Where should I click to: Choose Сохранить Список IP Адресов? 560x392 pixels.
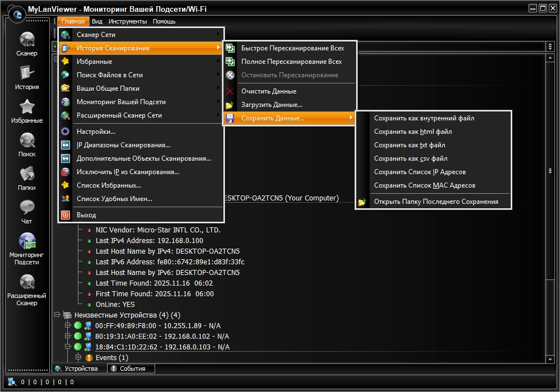tap(433, 172)
